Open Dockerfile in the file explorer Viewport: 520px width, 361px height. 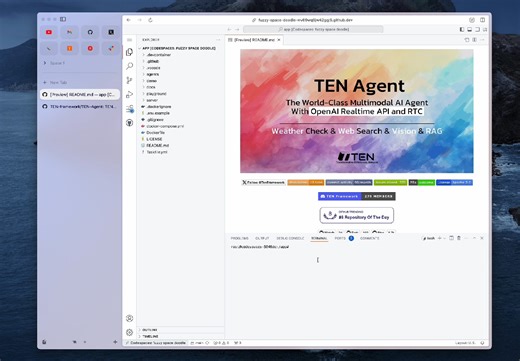[180, 132]
